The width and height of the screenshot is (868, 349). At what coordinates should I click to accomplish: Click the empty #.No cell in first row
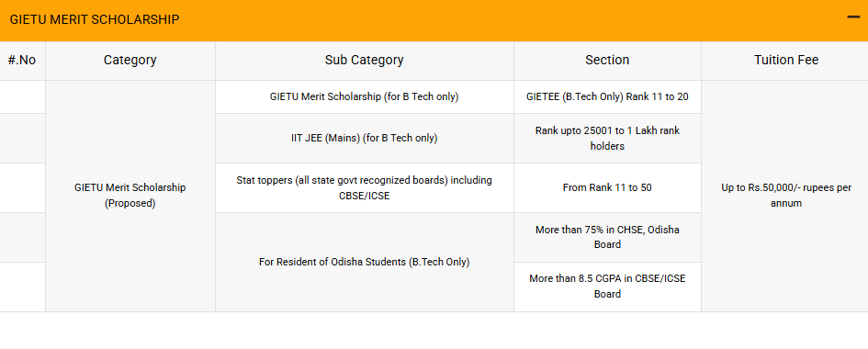point(22,96)
